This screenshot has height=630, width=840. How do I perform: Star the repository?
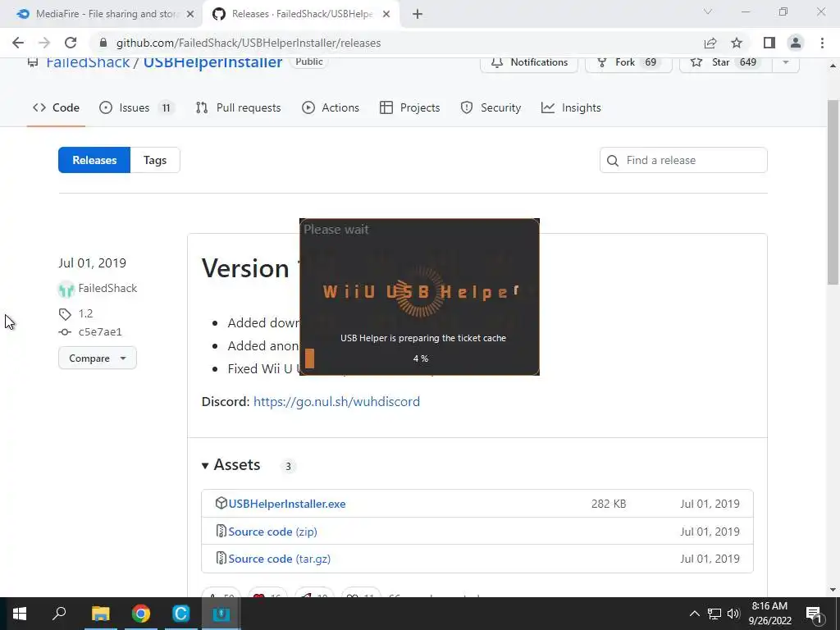click(725, 62)
